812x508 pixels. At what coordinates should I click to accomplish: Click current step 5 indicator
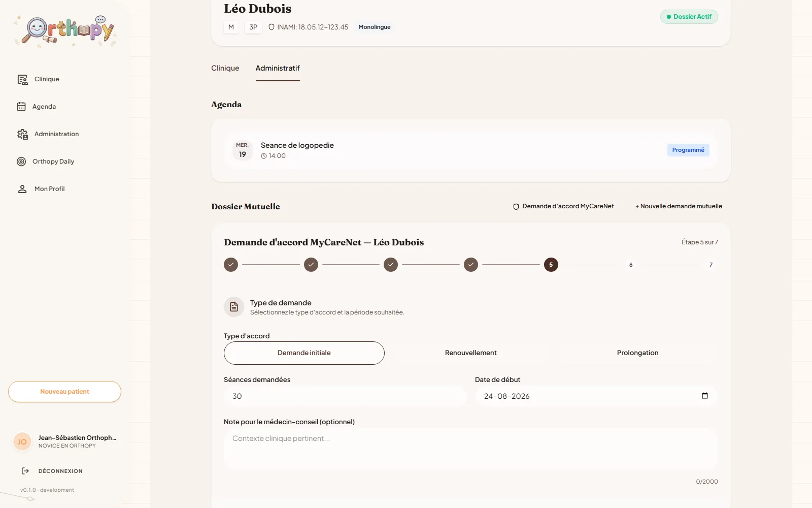[551, 265]
